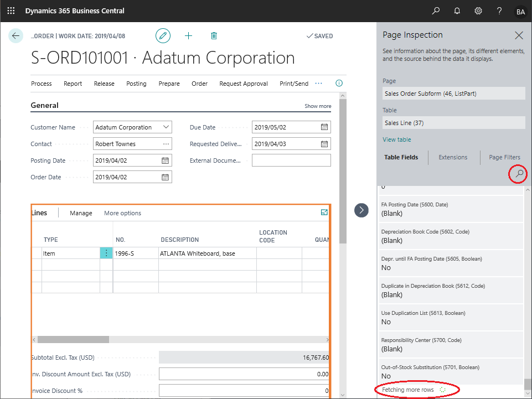Screen dimensions: 532x399
Task: Select Responsibility Center field entry
Action: tap(451, 345)
